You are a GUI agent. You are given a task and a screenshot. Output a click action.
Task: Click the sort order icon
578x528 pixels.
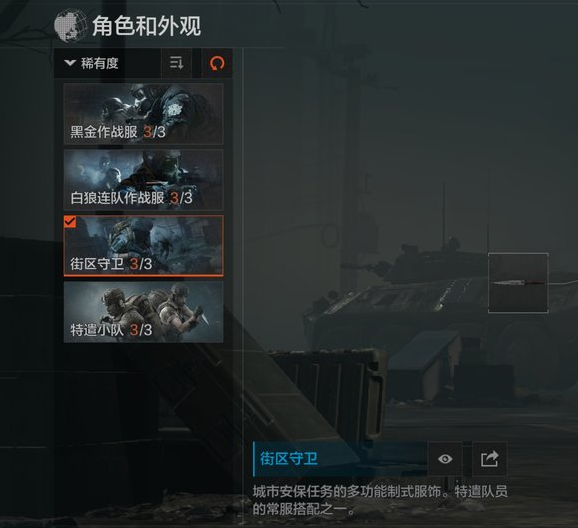pyautogui.click(x=177, y=63)
